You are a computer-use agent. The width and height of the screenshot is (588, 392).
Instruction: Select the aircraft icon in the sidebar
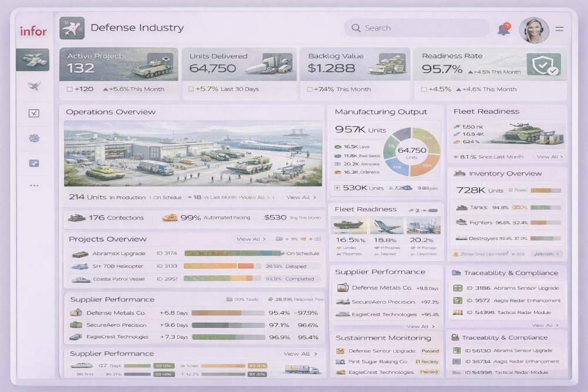(x=33, y=86)
